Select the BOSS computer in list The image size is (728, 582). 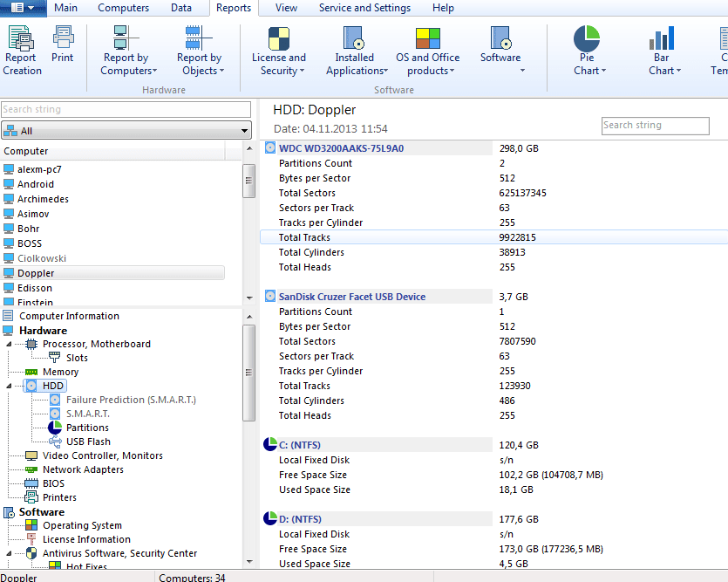point(30,243)
